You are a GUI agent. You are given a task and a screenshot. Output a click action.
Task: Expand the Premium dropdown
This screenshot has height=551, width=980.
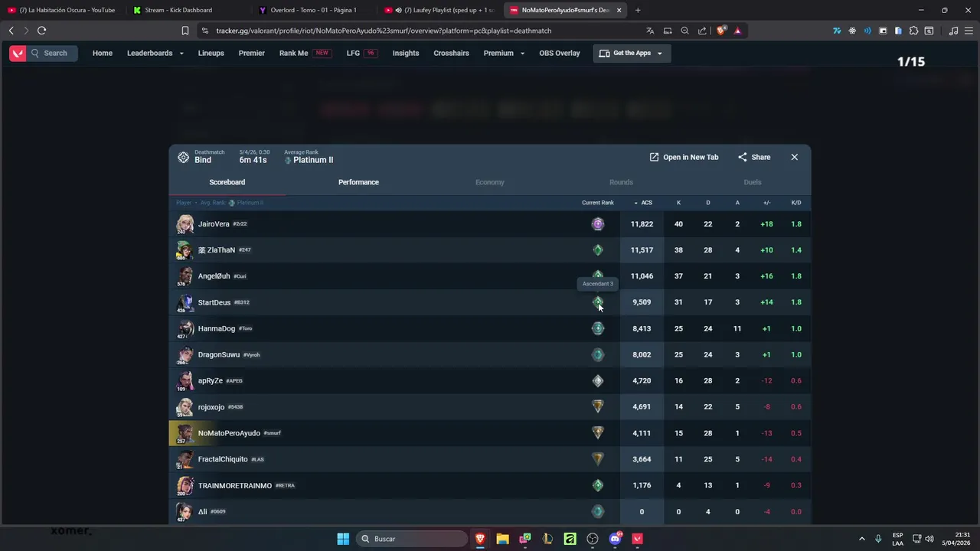[x=504, y=53]
